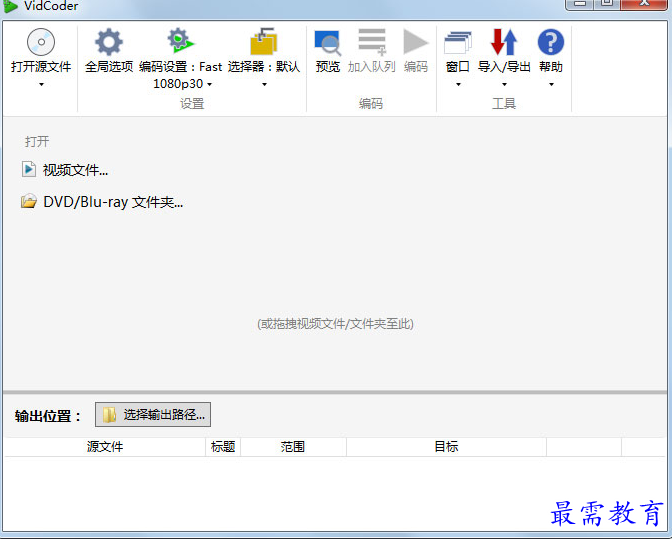Expand the 选择器 dropdown arrow
Viewport: 672px width, 545px height.
click(264, 84)
